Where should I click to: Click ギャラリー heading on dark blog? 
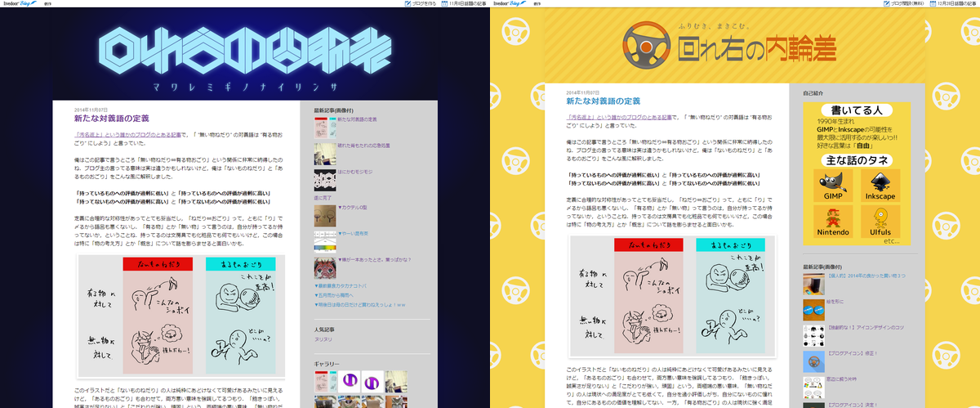pyautogui.click(x=327, y=362)
